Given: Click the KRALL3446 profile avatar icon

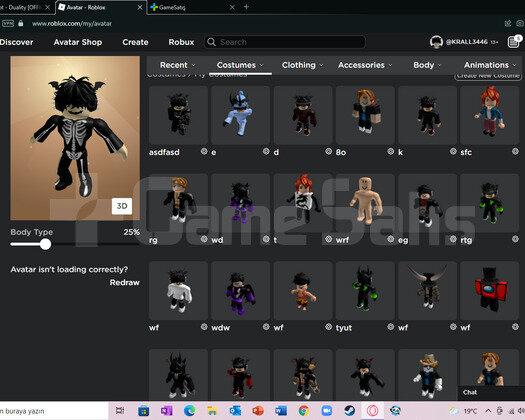Looking at the screenshot, I should (x=436, y=42).
